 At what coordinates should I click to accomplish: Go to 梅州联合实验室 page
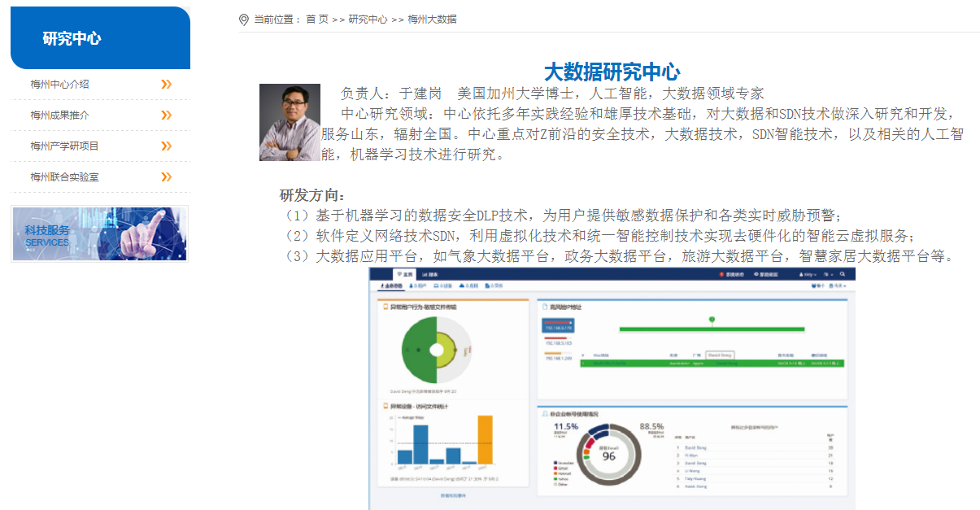[65, 177]
